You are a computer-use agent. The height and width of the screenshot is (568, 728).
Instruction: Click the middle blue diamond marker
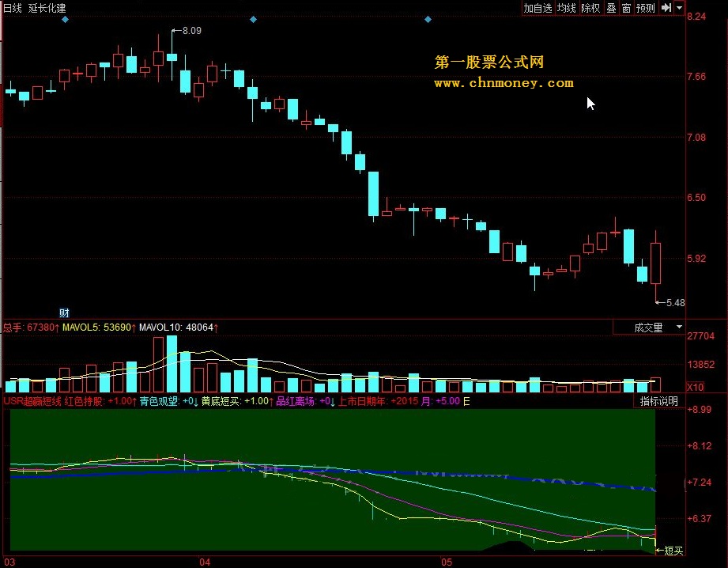click(253, 20)
